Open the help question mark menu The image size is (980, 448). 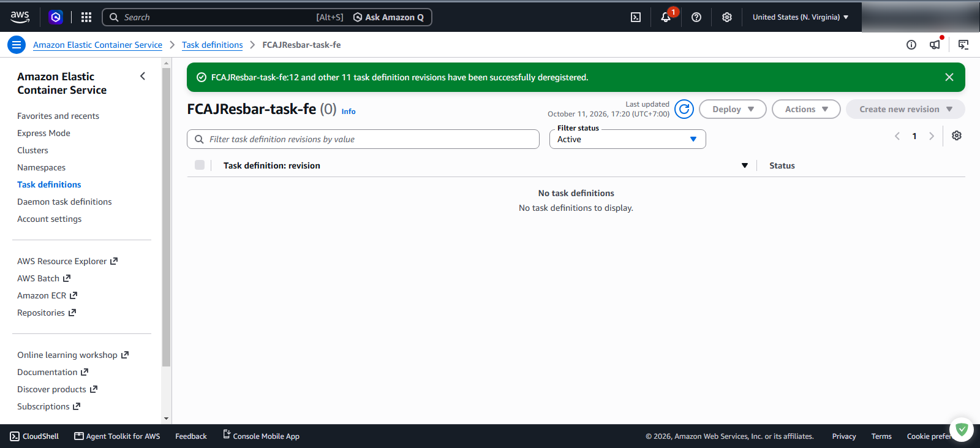point(696,17)
